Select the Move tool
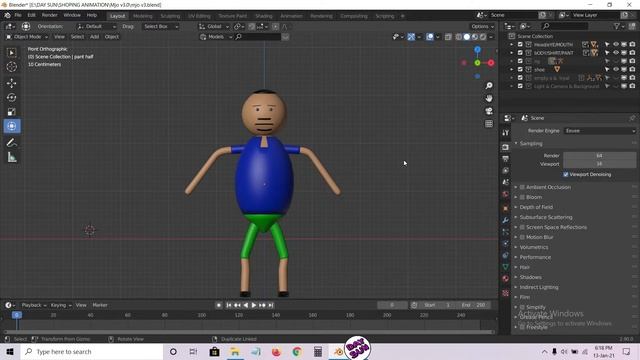 (11, 83)
